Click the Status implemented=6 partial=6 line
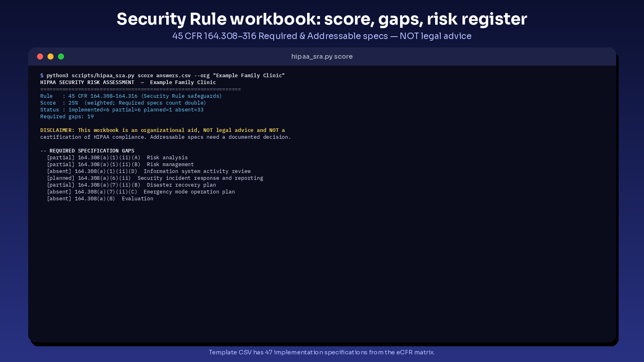 click(122, 110)
